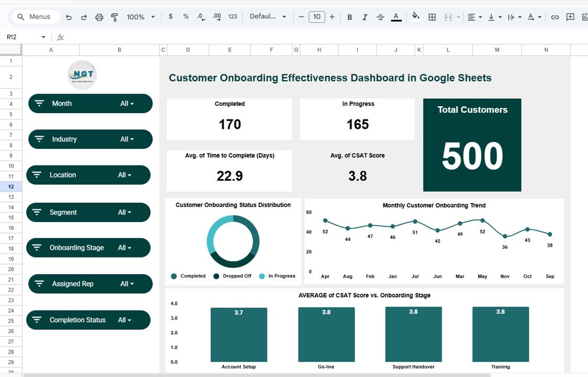Insert link using the link icon

click(555, 17)
